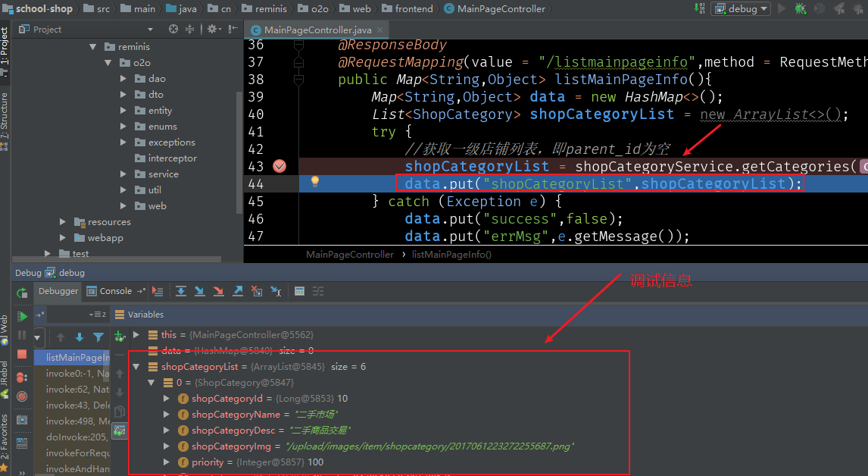Toggle Mute Breakpoints icon
Image resolution: width=868 pixels, height=476 pixels.
[22, 396]
